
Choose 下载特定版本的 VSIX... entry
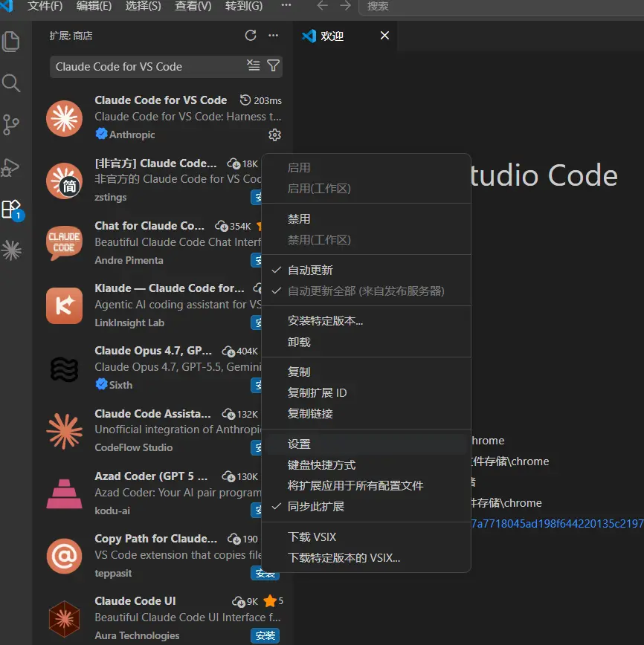click(x=366, y=558)
